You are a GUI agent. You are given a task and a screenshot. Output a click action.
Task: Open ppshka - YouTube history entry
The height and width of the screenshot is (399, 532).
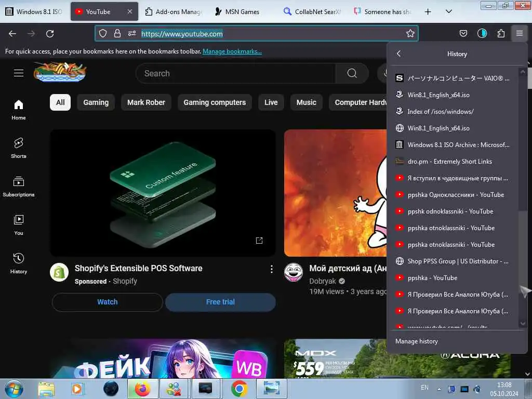[454, 277]
